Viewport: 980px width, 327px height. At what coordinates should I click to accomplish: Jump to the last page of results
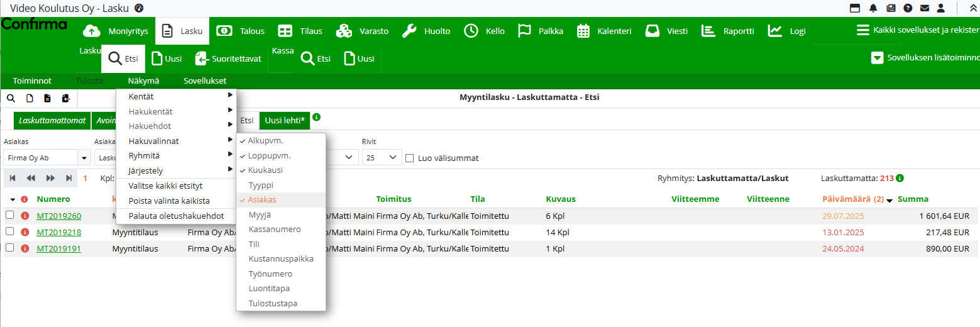(x=69, y=178)
